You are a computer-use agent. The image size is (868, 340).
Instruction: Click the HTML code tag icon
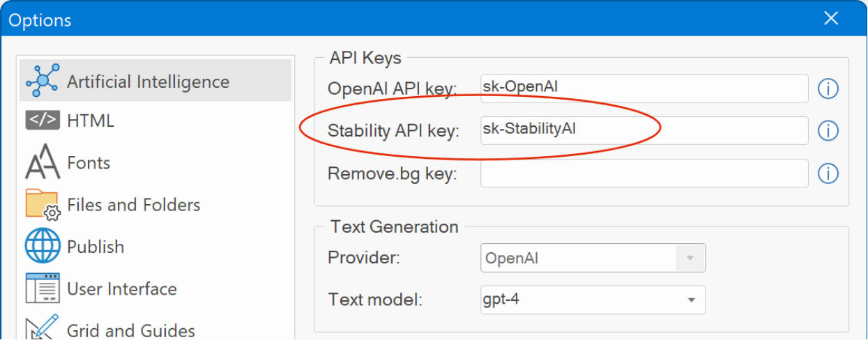pos(43,121)
